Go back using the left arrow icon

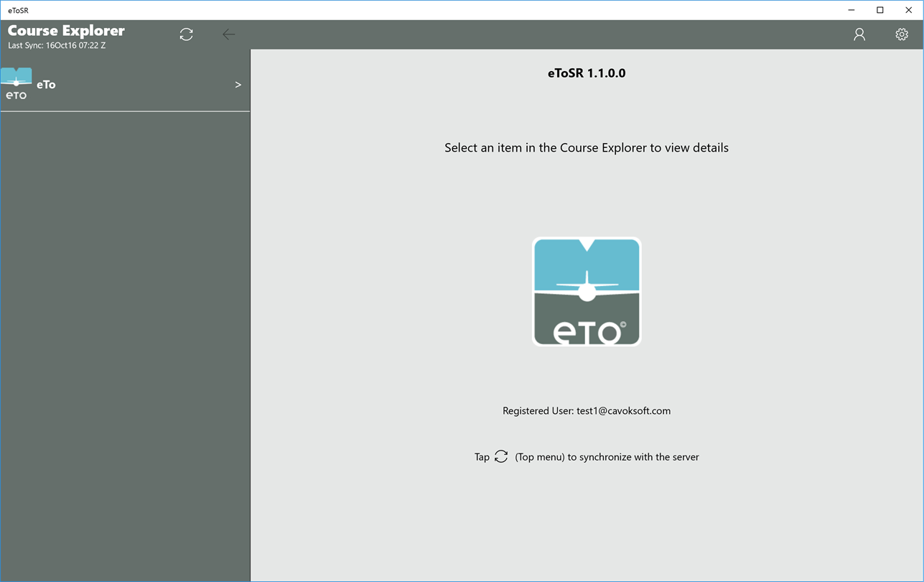click(228, 34)
